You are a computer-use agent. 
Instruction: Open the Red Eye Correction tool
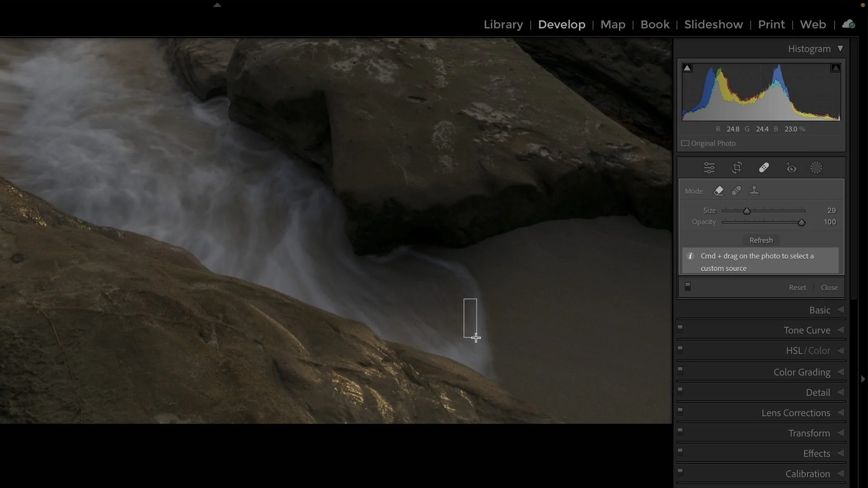791,168
